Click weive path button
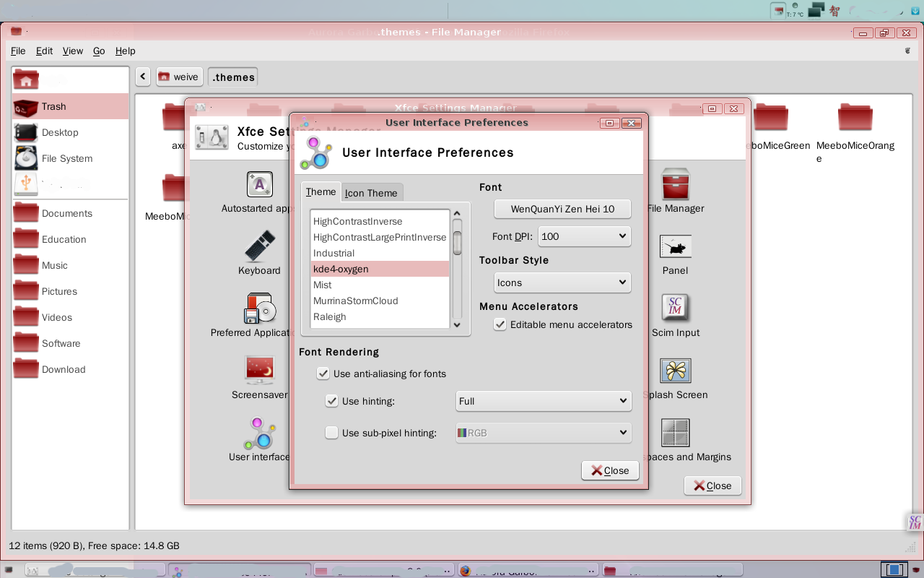The width and height of the screenshot is (924, 578). pyautogui.click(x=179, y=77)
